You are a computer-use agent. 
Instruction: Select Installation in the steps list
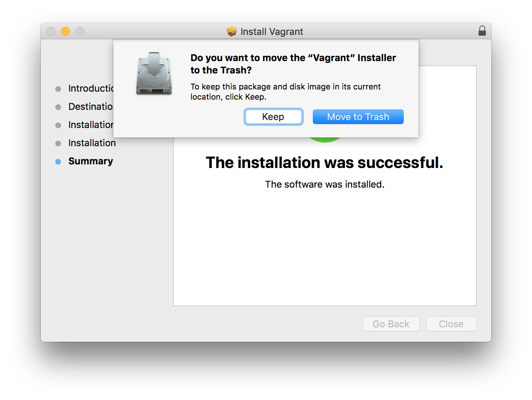pyautogui.click(x=92, y=143)
